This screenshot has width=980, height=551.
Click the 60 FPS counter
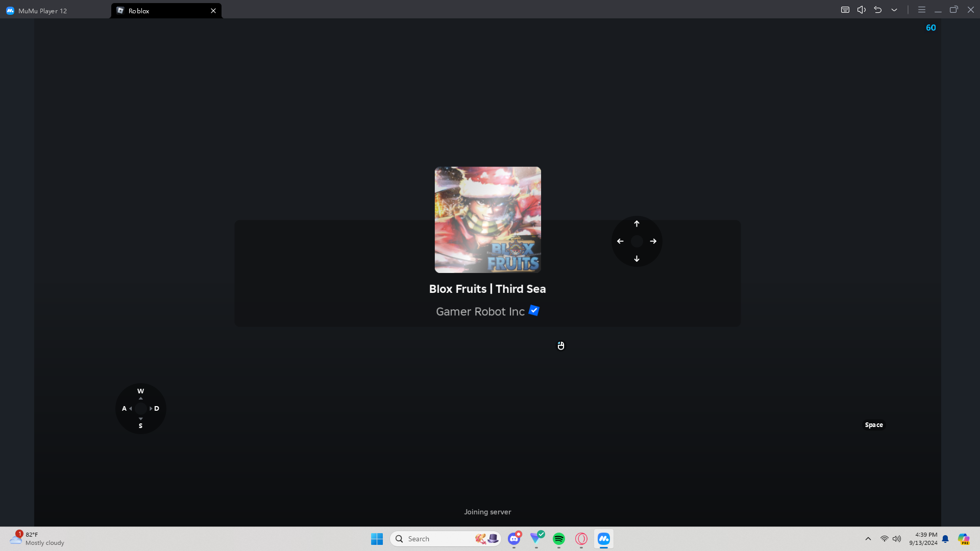pos(931,28)
